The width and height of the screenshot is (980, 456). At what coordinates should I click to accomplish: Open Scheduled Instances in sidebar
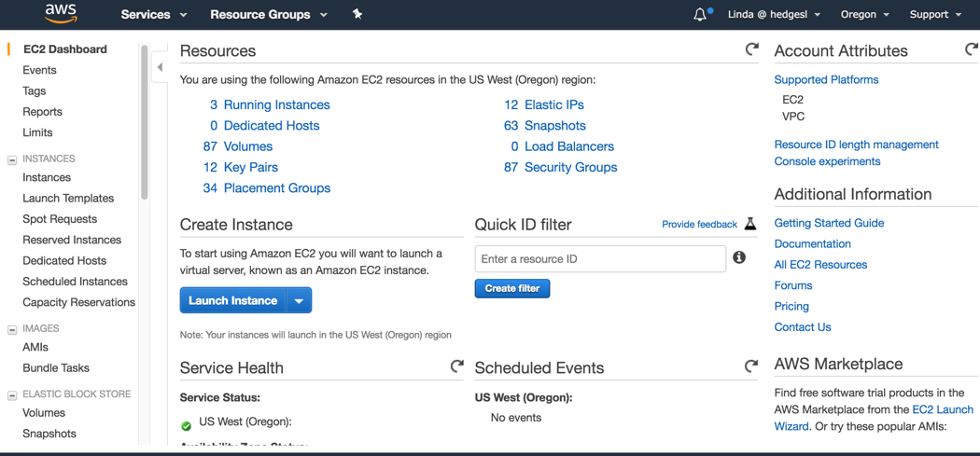[75, 282]
